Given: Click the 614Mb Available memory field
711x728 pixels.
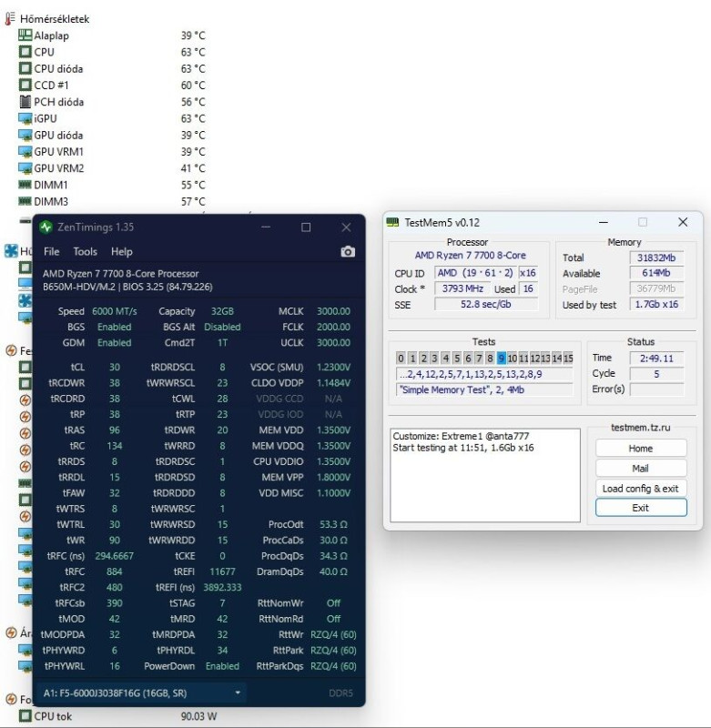Looking at the screenshot, I should pos(656,273).
